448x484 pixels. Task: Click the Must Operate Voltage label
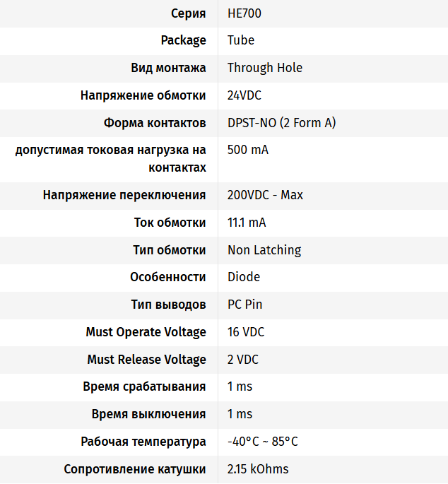pyautogui.click(x=146, y=332)
